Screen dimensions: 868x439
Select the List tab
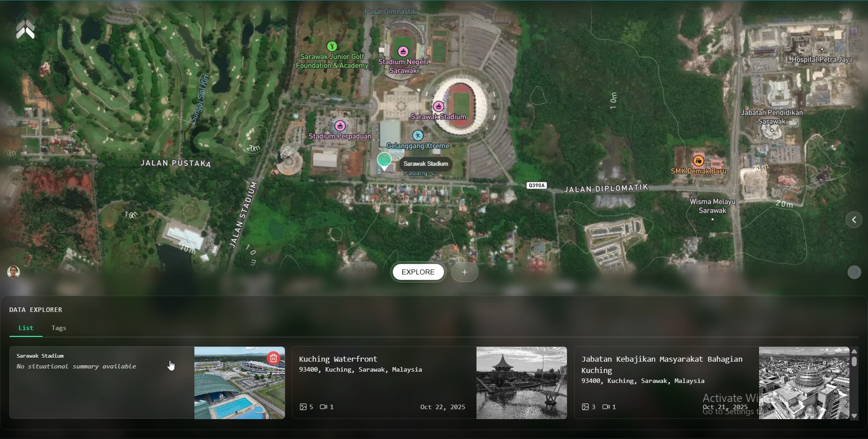tap(25, 328)
